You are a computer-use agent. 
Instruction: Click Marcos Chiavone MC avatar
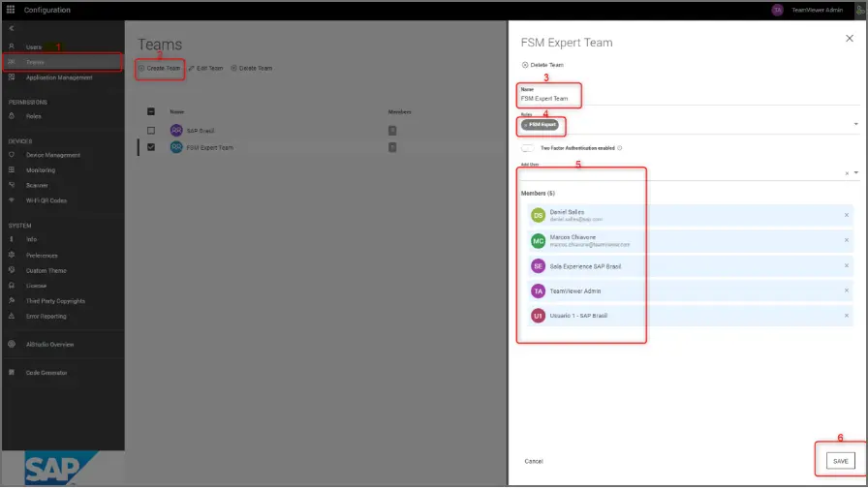tap(538, 241)
